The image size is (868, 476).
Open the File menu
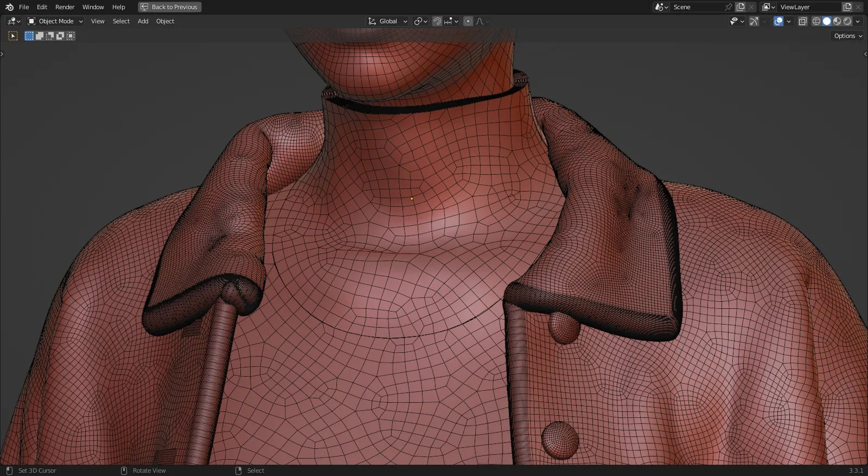pyautogui.click(x=24, y=7)
